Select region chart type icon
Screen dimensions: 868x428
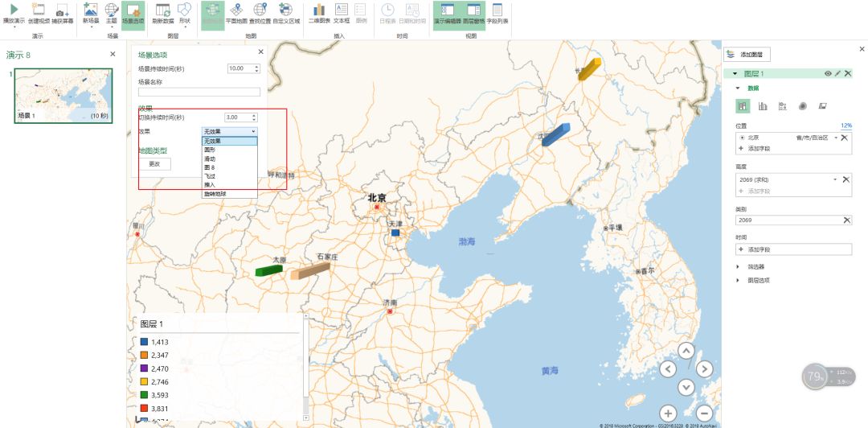(x=822, y=106)
